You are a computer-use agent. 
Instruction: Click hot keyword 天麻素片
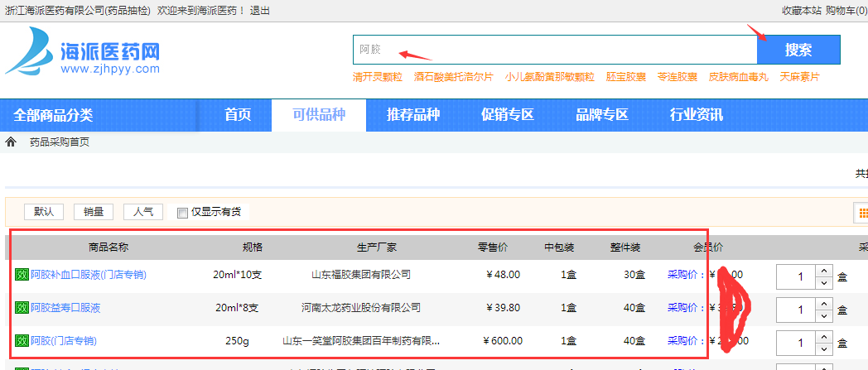click(799, 77)
